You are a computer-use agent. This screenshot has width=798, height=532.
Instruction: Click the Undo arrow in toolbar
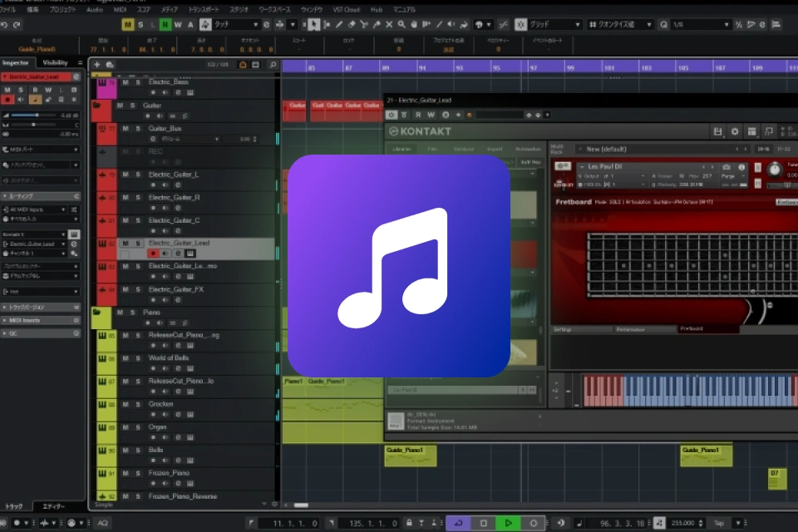pyautogui.click(x=5, y=24)
